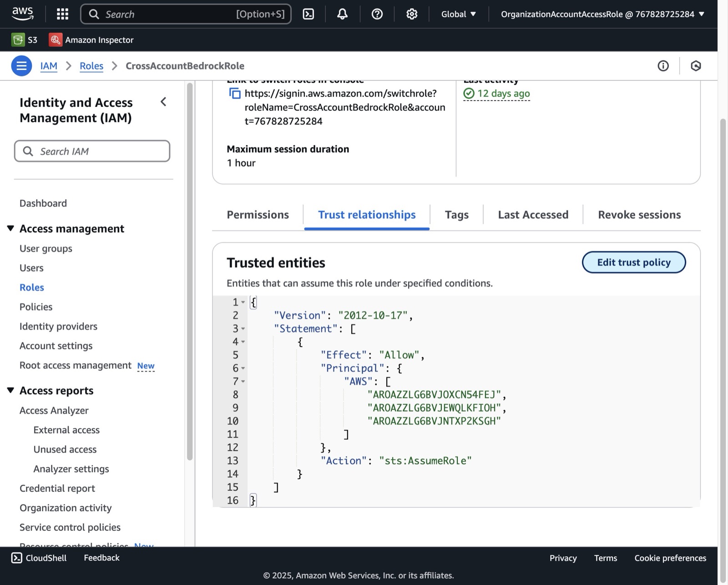Click the Edit trust policy button
Image resolution: width=728 pixels, height=585 pixels.
(x=633, y=262)
